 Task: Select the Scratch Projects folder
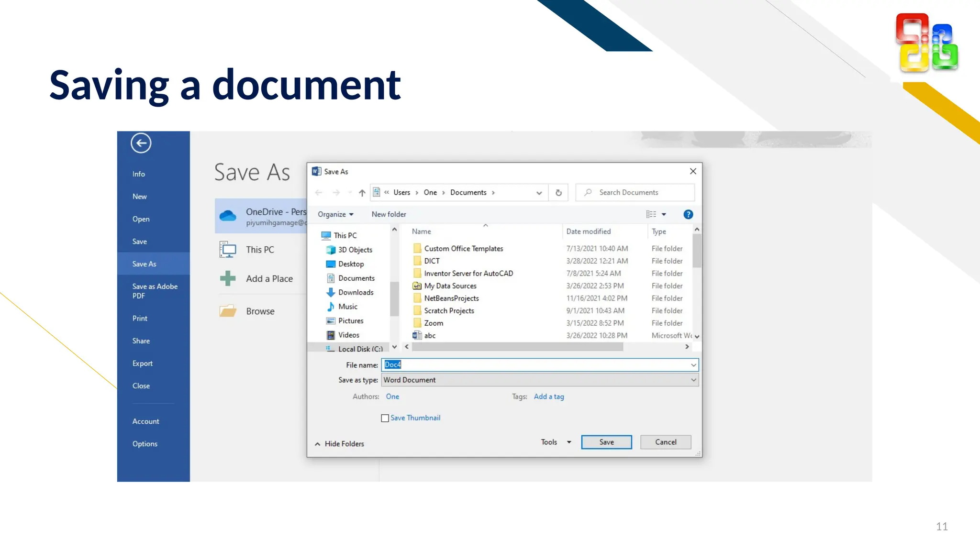(x=449, y=311)
